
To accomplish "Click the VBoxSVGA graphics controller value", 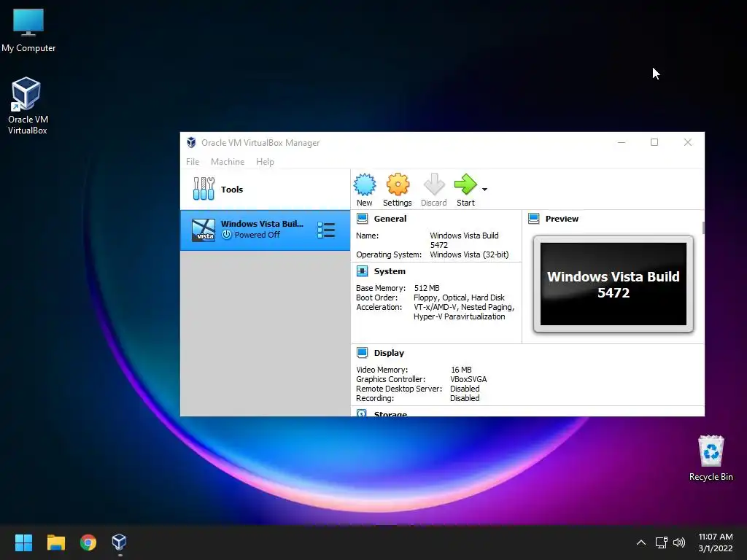I will [468, 379].
